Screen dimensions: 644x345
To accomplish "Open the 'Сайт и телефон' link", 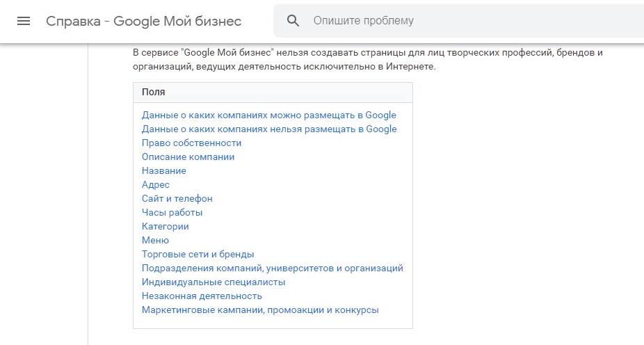I will (x=177, y=199).
